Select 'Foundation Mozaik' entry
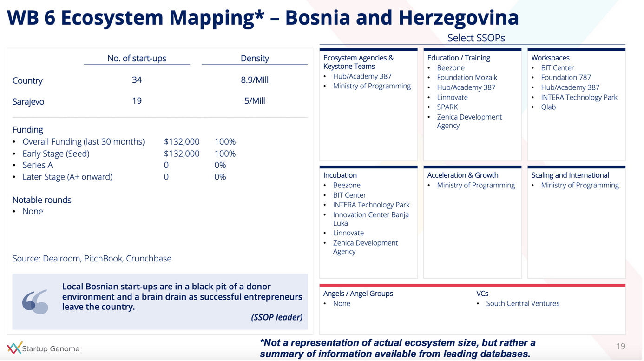This screenshot has width=644, height=361. (467, 78)
